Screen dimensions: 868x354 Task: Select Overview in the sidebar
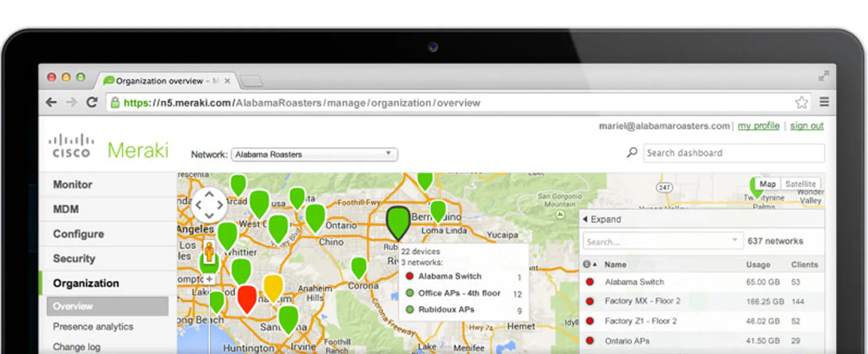107,306
